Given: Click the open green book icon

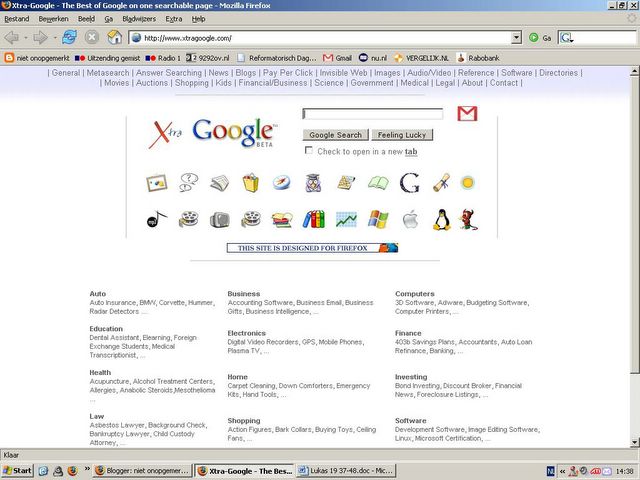Looking at the screenshot, I should (378, 182).
